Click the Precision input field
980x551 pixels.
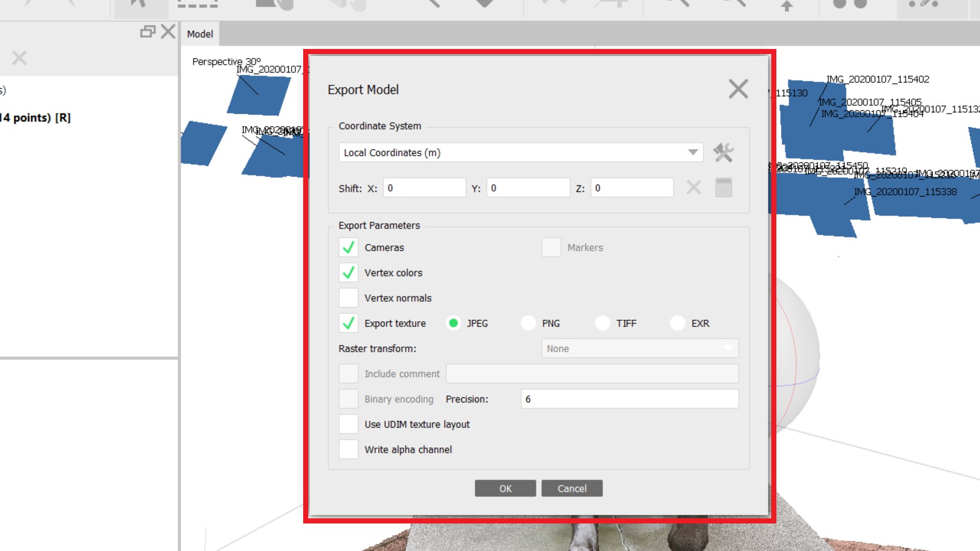(629, 399)
